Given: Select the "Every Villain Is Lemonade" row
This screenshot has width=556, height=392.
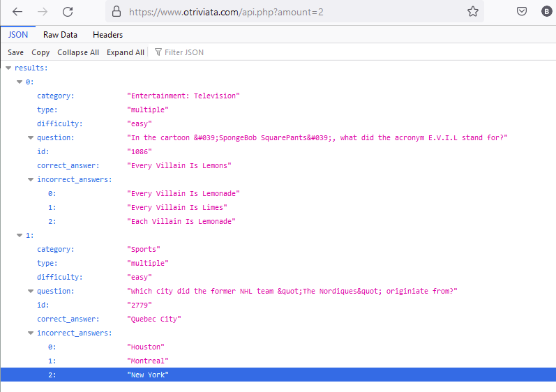Looking at the screenshot, I should (278, 193).
